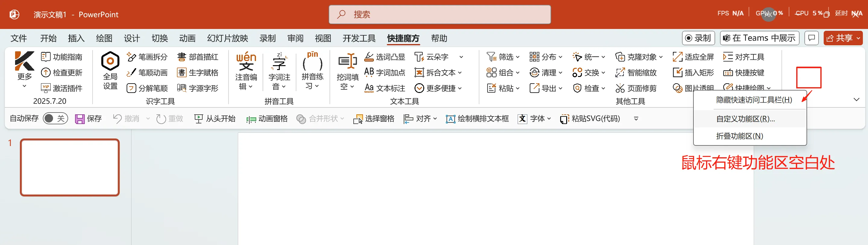Switch to the 插入 tab
Viewport: 868px width, 245px height.
(76, 38)
